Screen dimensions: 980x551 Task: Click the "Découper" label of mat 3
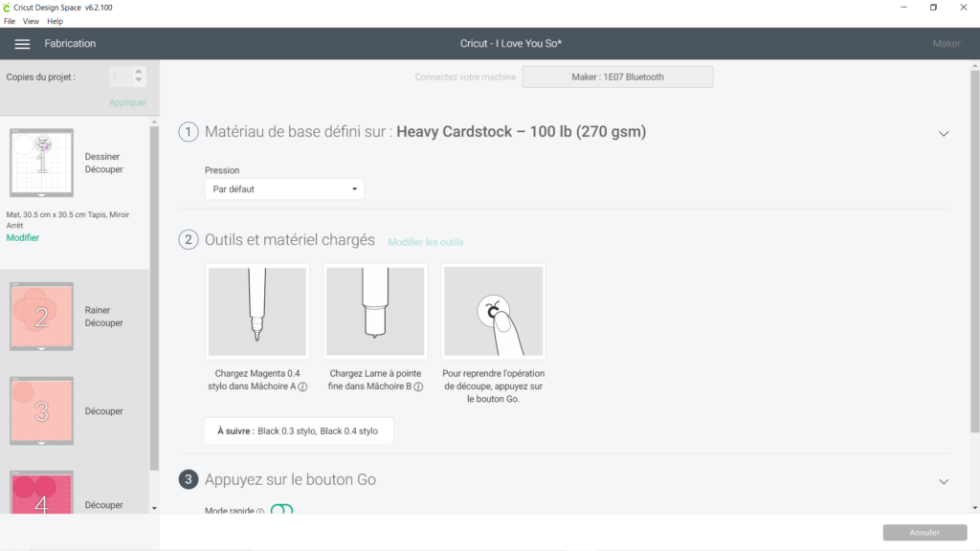tap(103, 411)
